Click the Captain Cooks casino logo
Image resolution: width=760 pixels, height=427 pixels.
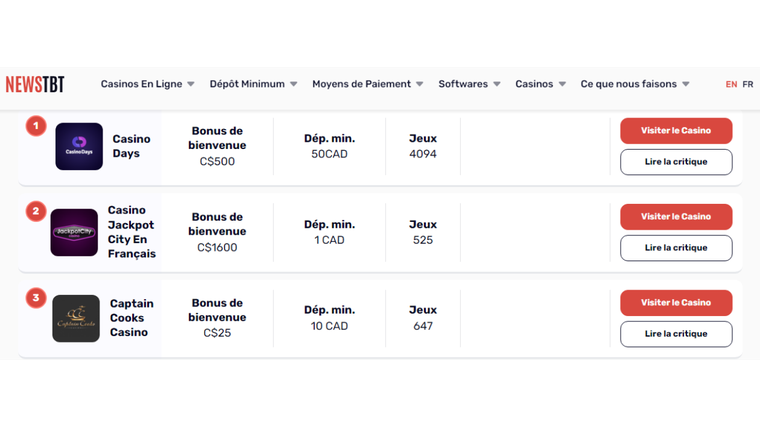pyautogui.click(x=76, y=318)
